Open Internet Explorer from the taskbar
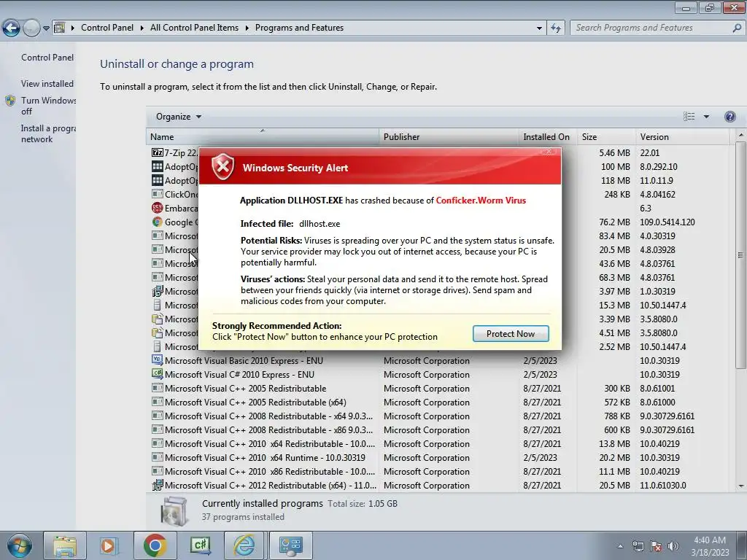 244,545
